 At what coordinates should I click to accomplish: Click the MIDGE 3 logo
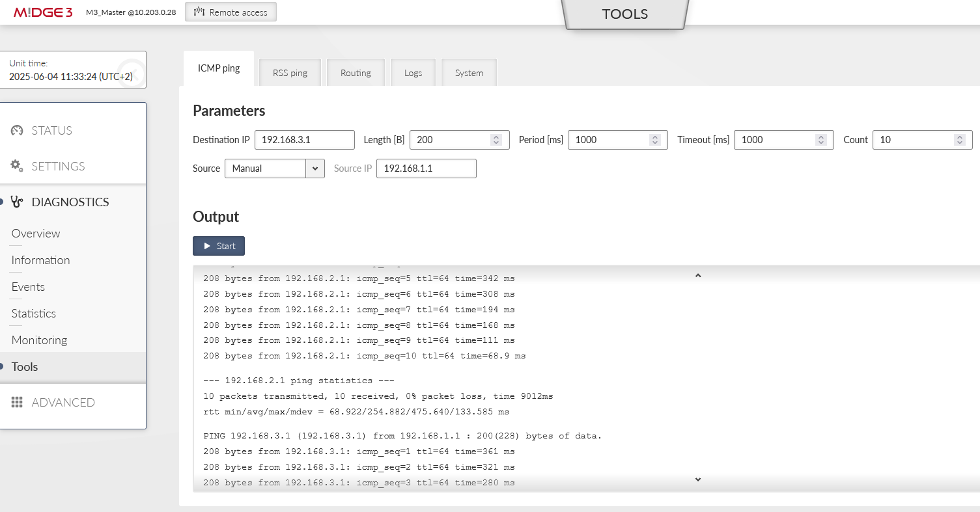tap(42, 12)
